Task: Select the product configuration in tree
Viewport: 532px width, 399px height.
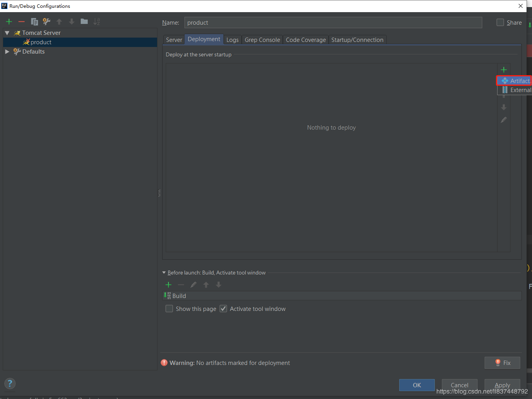Action: (80, 42)
